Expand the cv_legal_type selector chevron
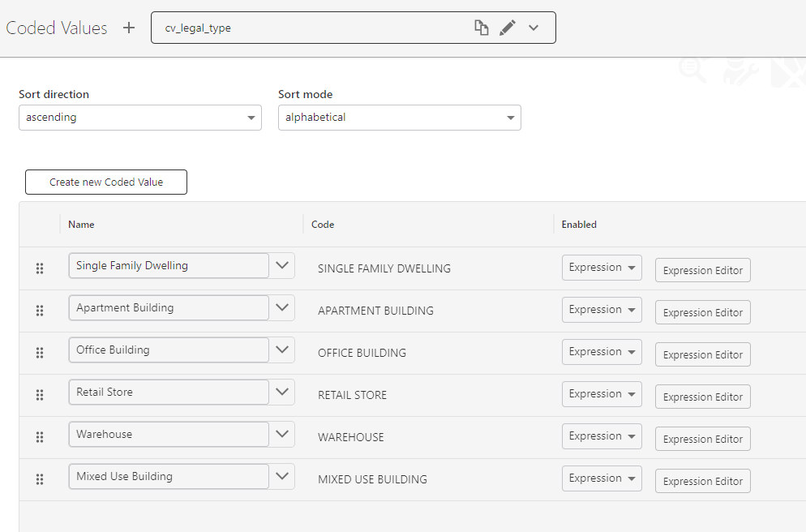Viewport: 806px width, 532px height. pos(534,28)
